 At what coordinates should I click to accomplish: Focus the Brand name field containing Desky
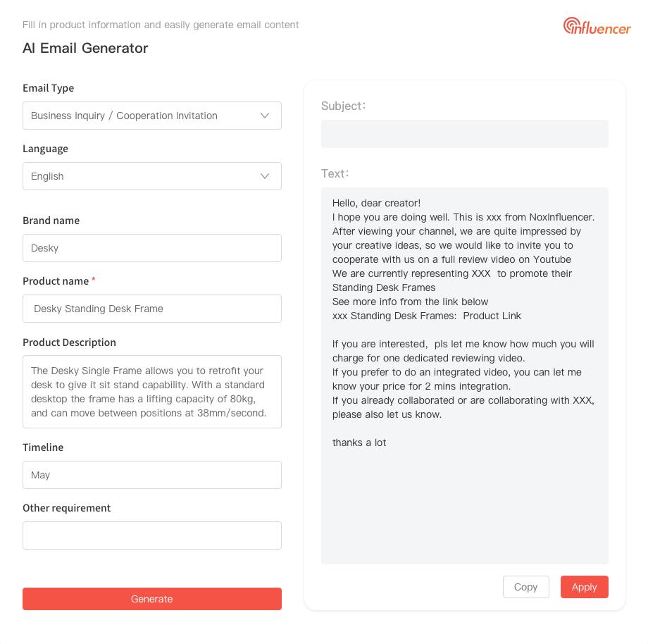pyautogui.click(x=152, y=248)
